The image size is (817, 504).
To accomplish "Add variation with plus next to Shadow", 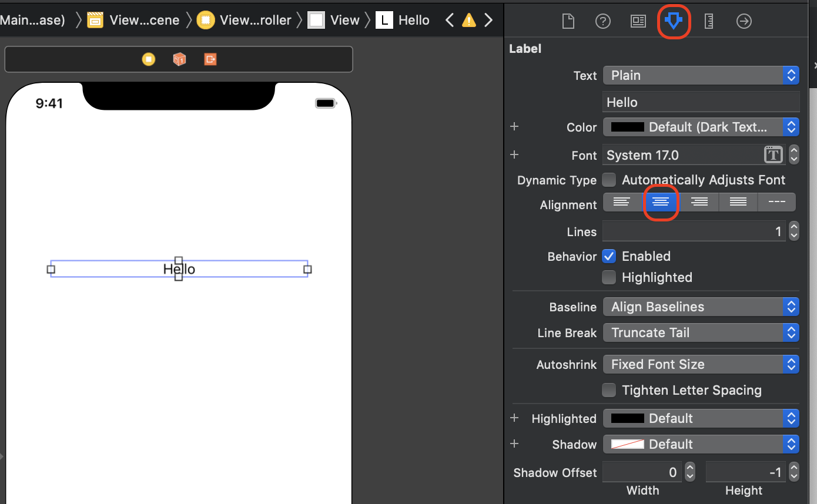I will (x=514, y=443).
